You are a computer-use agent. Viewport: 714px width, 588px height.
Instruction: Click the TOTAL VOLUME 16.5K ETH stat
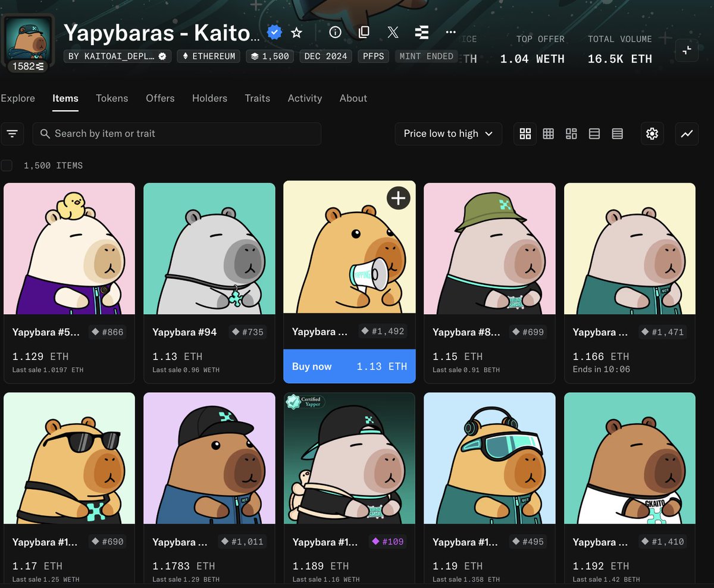click(620, 49)
